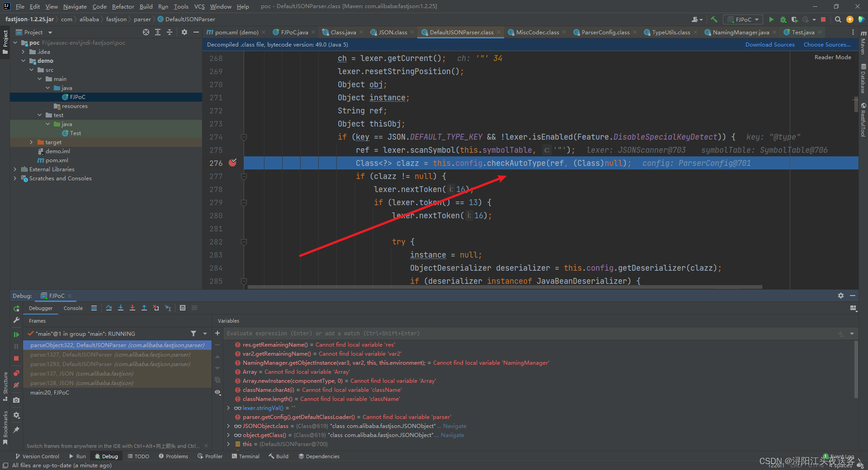Click Navigate link for JSONObject.class watch

[x=454, y=426]
